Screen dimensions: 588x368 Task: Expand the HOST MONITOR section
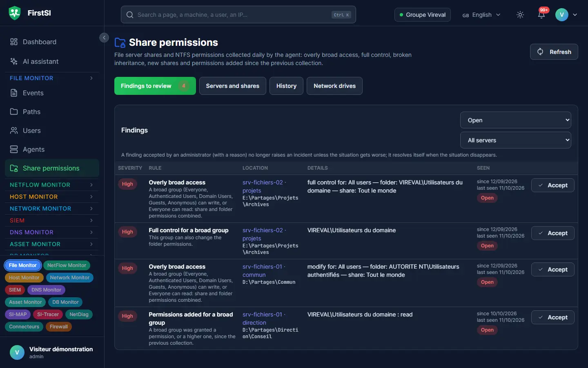52,197
